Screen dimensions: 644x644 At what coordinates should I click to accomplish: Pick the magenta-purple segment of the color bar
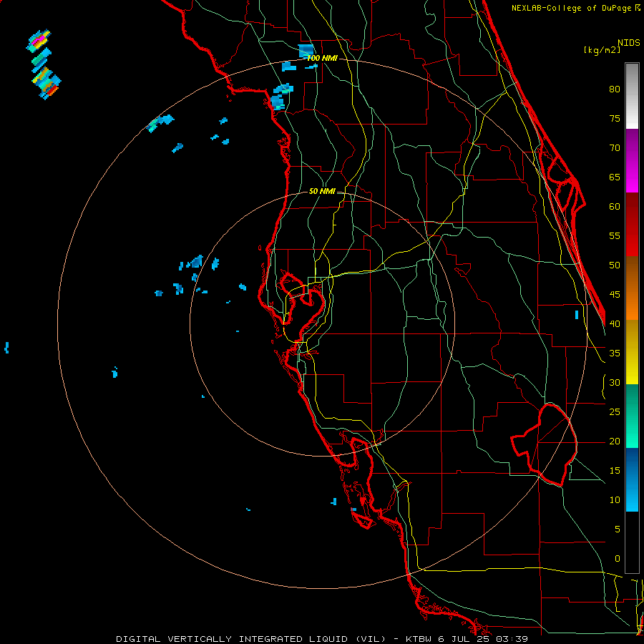click(x=632, y=160)
